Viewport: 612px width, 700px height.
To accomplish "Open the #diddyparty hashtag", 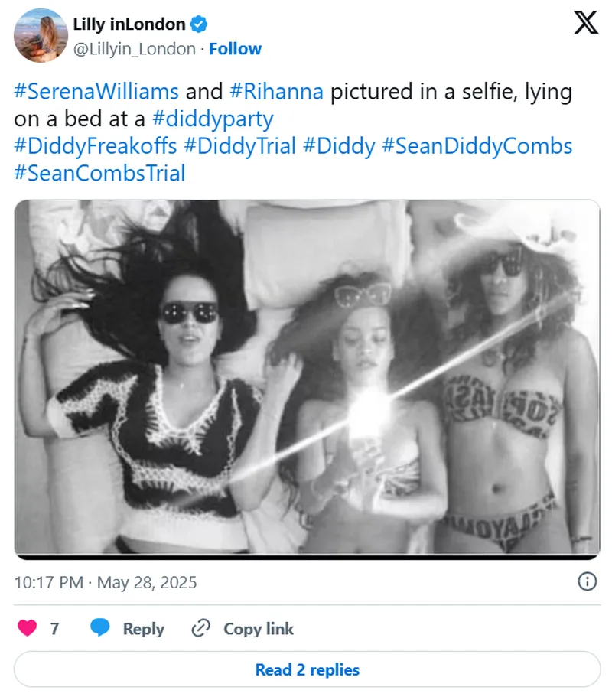I will [x=213, y=119].
